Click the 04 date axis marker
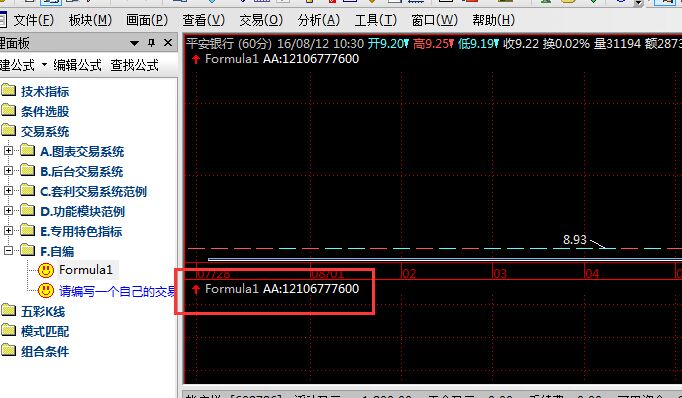This screenshot has height=398, width=682. click(592, 274)
